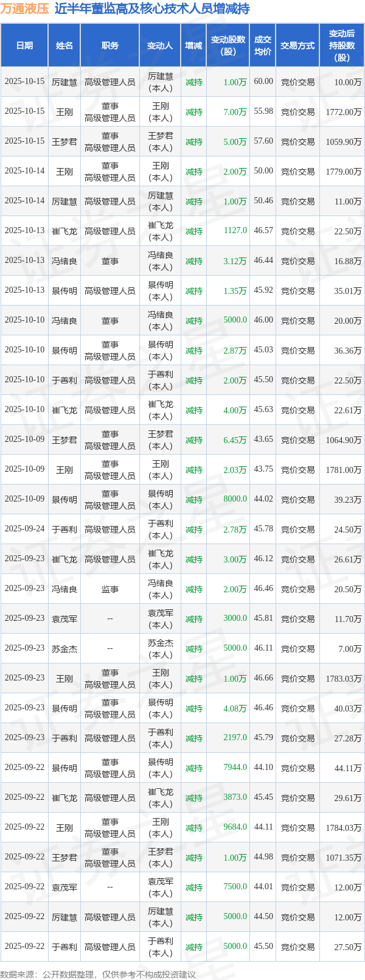Click the 苏金杰 name cell
The height and width of the screenshot is (980, 365).
coord(64,649)
